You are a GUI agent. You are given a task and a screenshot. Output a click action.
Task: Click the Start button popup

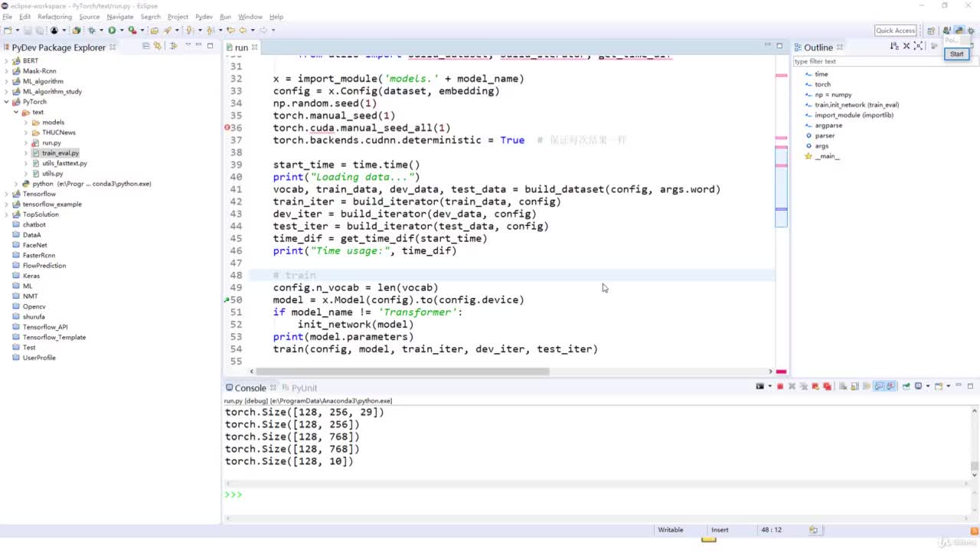coord(956,54)
